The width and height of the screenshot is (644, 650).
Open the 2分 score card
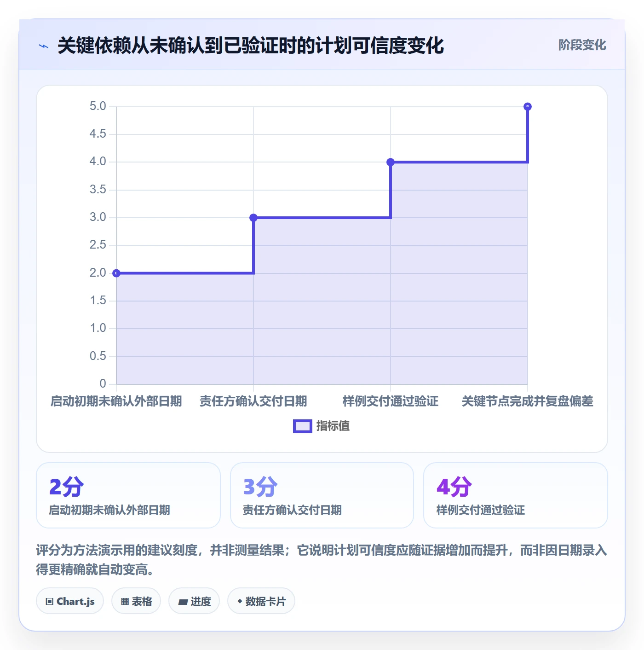128,495
